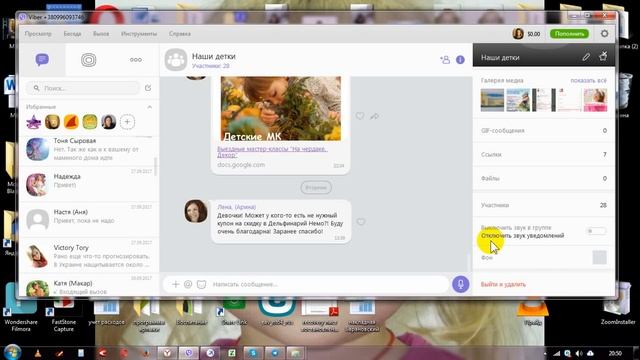The width and height of the screenshot is (640, 360).
Task: Click Лена's avatar in the chat
Action: pos(196,211)
